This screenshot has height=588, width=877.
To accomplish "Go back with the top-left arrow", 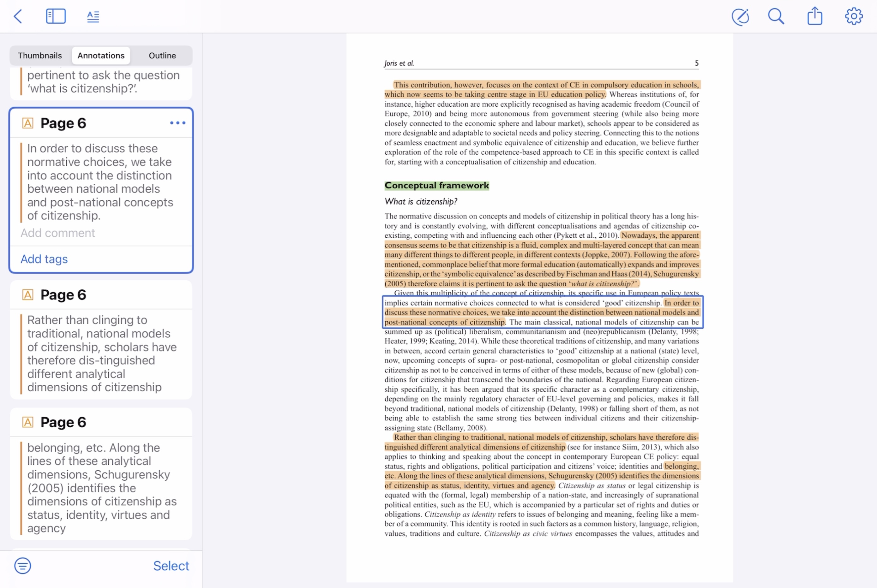I will pos(18,16).
